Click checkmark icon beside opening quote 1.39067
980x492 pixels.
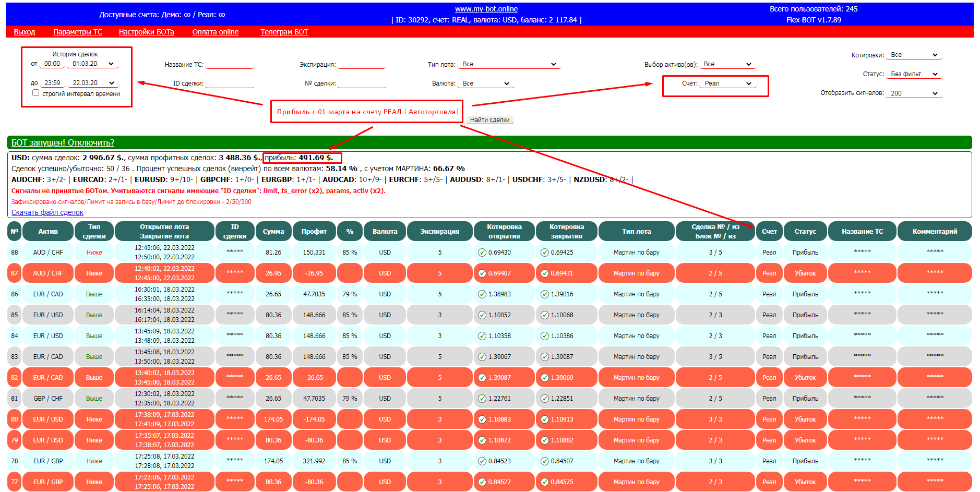click(482, 357)
